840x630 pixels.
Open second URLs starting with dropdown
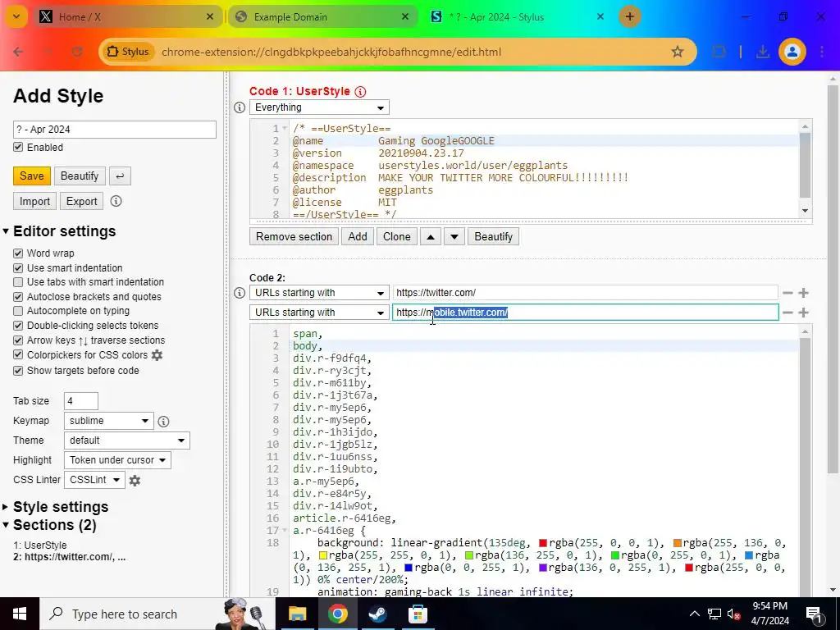tap(319, 313)
